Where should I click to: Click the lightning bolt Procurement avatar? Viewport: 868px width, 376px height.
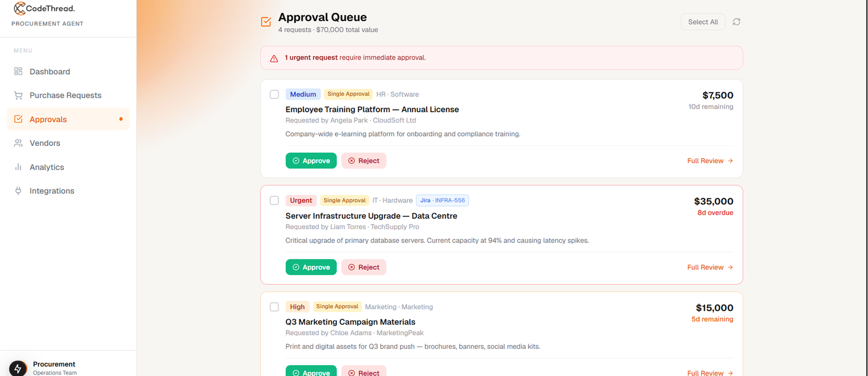18,368
